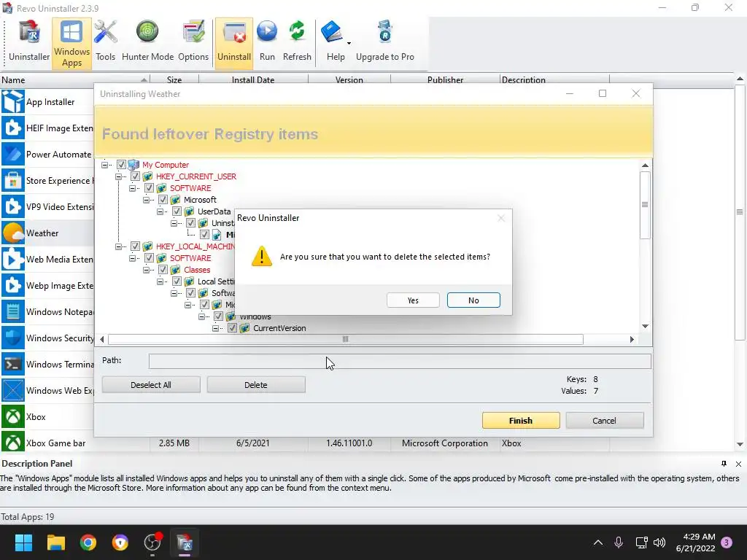The height and width of the screenshot is (560, 747).
Task: Uncheck the Microsoft key checkbox
Action: [x=163, y=200]
